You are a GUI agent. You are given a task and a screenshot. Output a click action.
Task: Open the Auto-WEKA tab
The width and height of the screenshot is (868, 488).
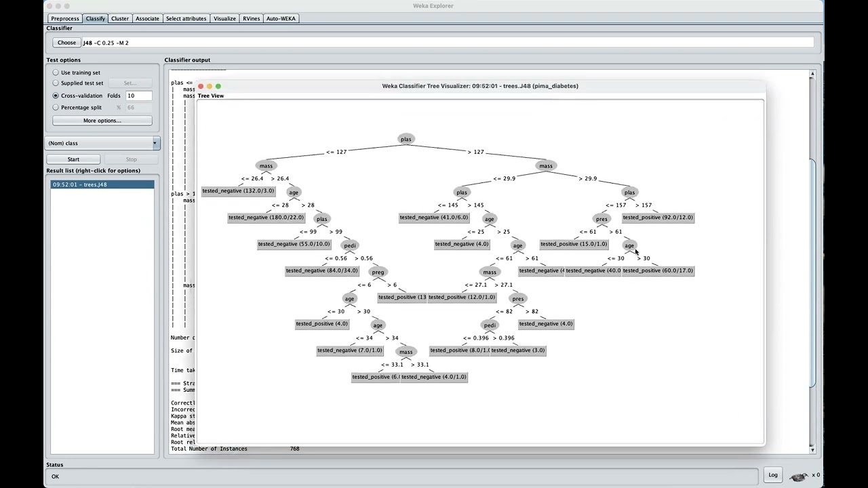(x=281, y=18)
